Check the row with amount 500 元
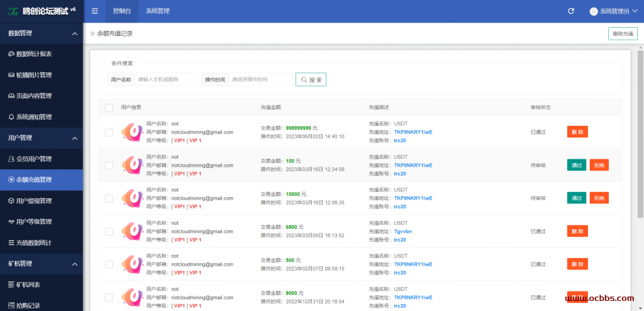The image size is (644, 311). pos(109,264)
